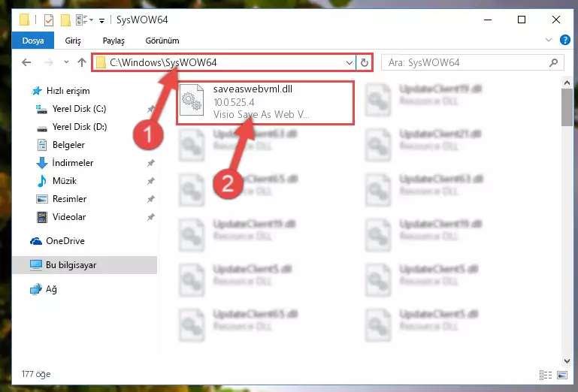578x392 pixels.
Task: Click the Belgeler document icon
Action: coord(42,145)
